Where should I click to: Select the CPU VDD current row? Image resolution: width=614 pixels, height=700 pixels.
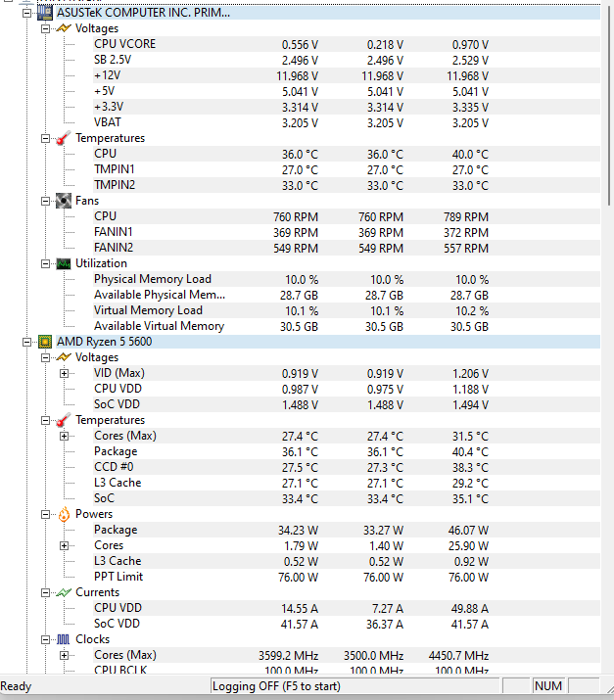[346, 608]
